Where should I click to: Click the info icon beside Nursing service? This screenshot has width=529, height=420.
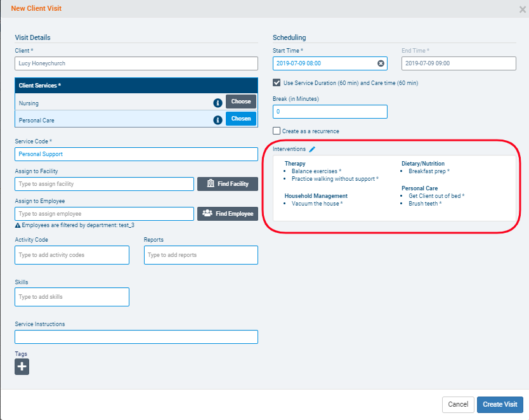pyautogui.click(x=218, y=102)
